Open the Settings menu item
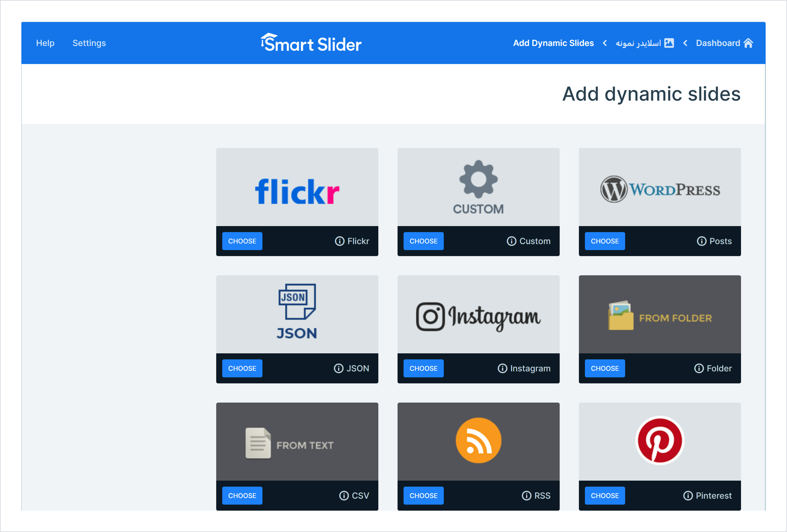This screenshot has height=532, width=787. point(89,43)
